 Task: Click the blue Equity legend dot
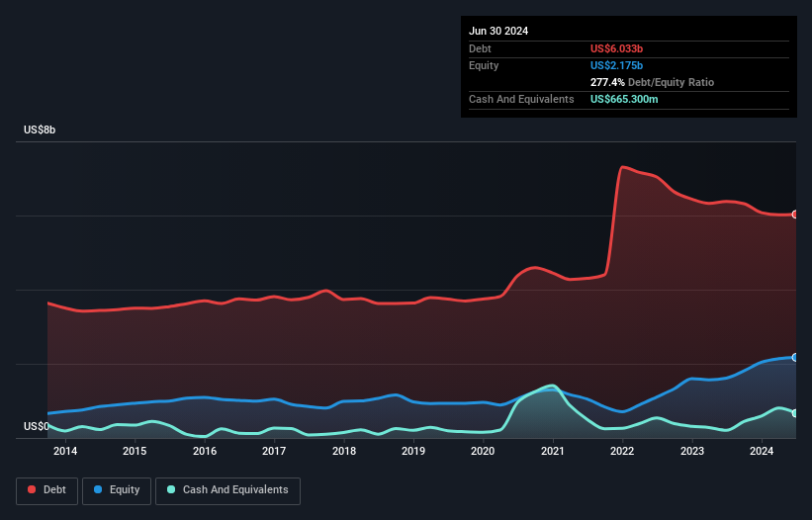98,489
